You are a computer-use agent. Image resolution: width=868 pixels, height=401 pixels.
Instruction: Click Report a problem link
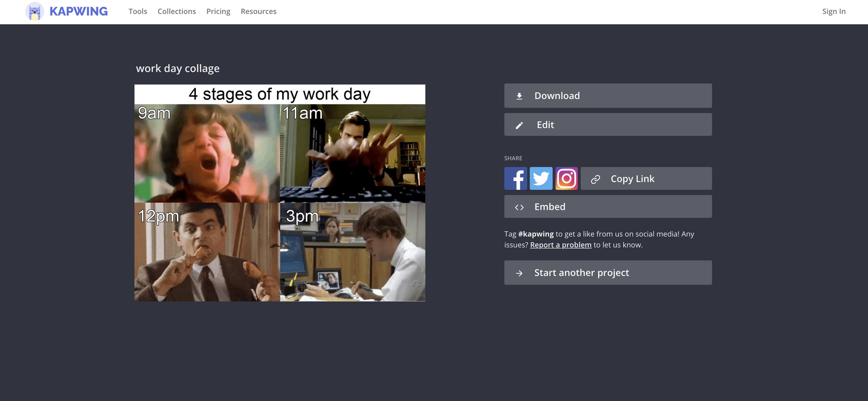coord(561,245)
